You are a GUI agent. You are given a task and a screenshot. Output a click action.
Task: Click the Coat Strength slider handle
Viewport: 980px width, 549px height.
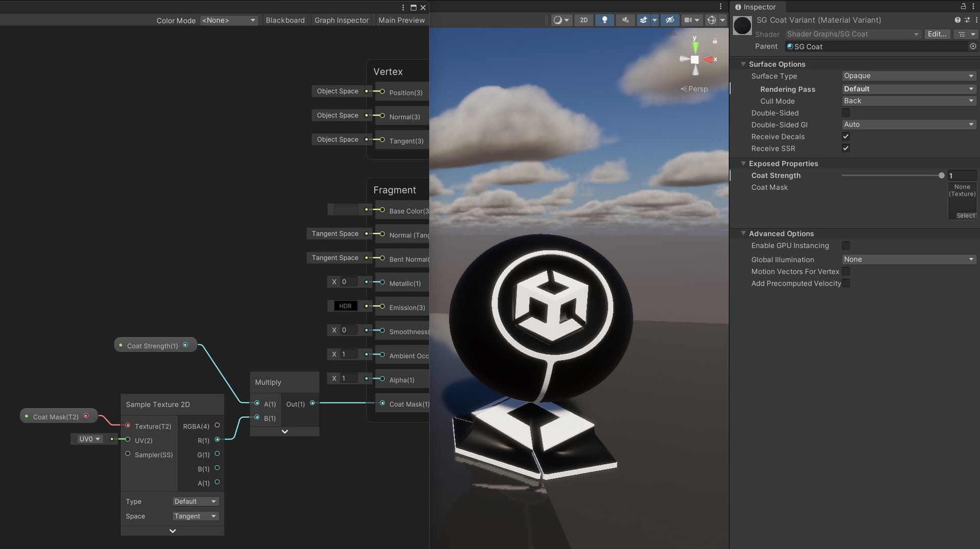point(941,175)
